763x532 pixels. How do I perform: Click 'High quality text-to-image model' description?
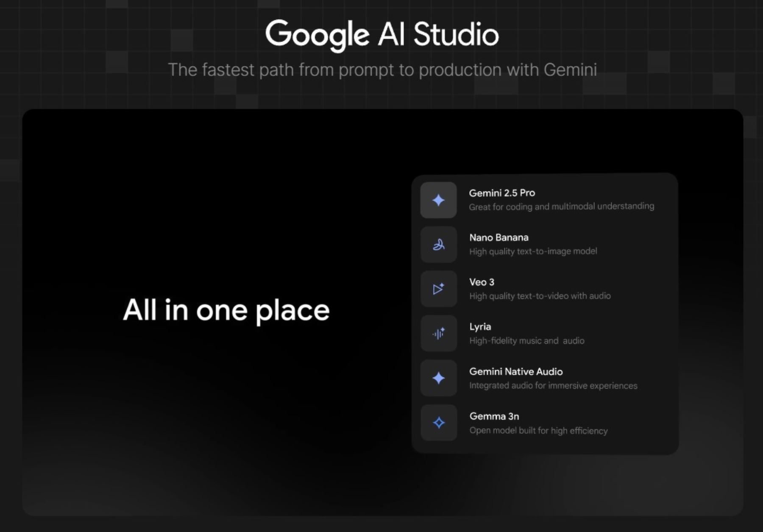pos(533,251)
